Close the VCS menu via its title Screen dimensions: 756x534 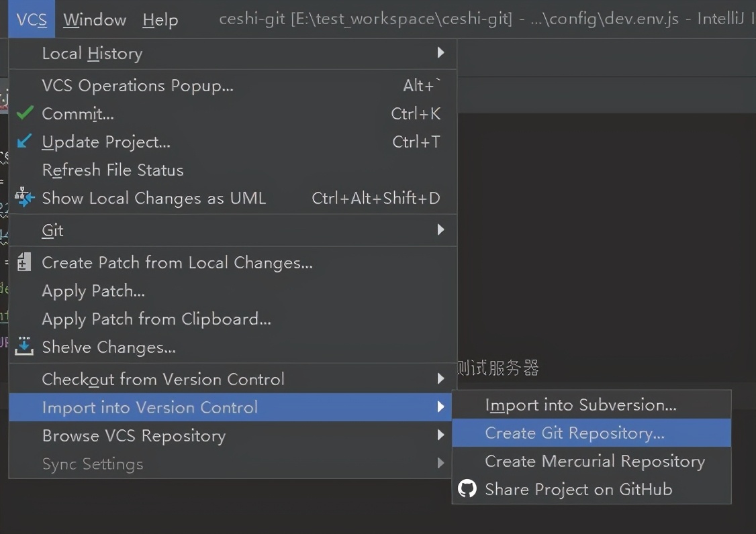pyautogui.click(x=32, y=19)
